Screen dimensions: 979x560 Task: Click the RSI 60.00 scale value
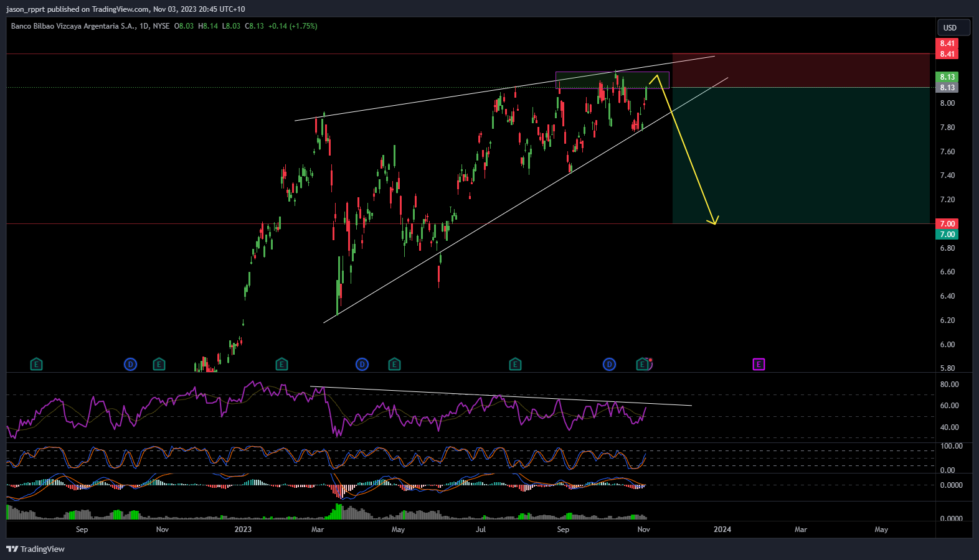(x=949, y=406)
